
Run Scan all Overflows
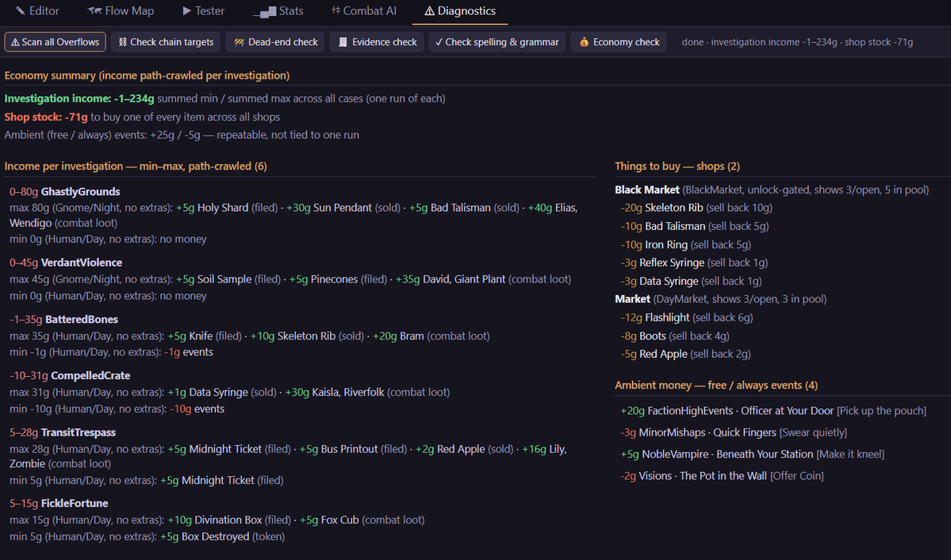tap(56, 42)
